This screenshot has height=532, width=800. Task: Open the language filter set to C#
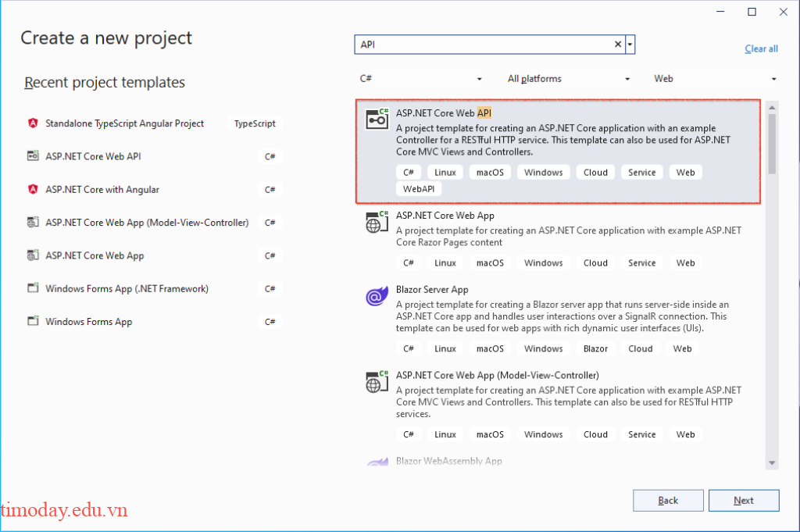(422, 78)
